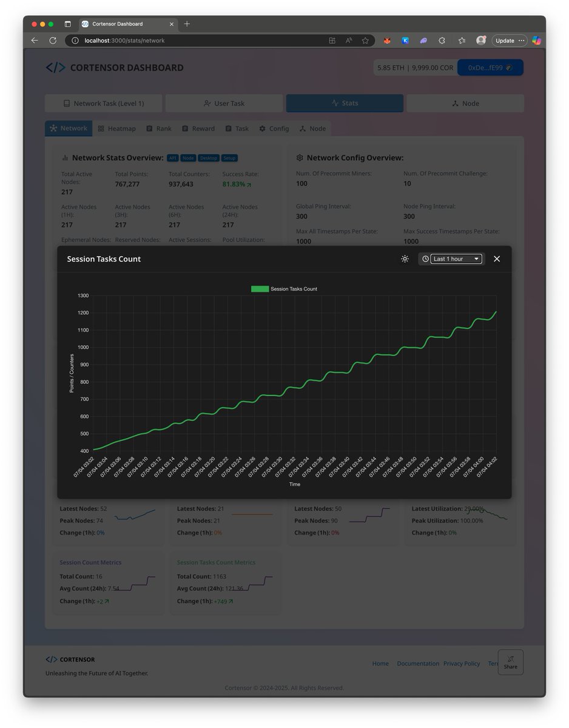The height and width of the screenshot is (728, 569).
Task: Toggle the green Session Tasks Count legend swatch
Action: [x=260, y=289]
